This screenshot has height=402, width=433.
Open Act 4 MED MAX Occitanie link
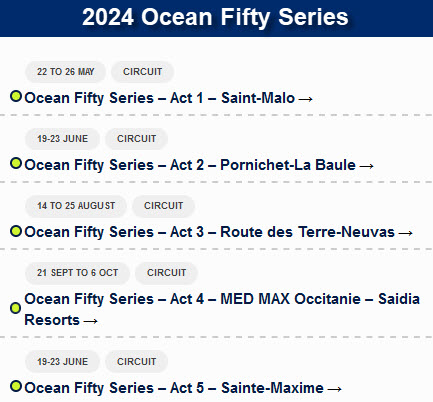tap(222, 309)
